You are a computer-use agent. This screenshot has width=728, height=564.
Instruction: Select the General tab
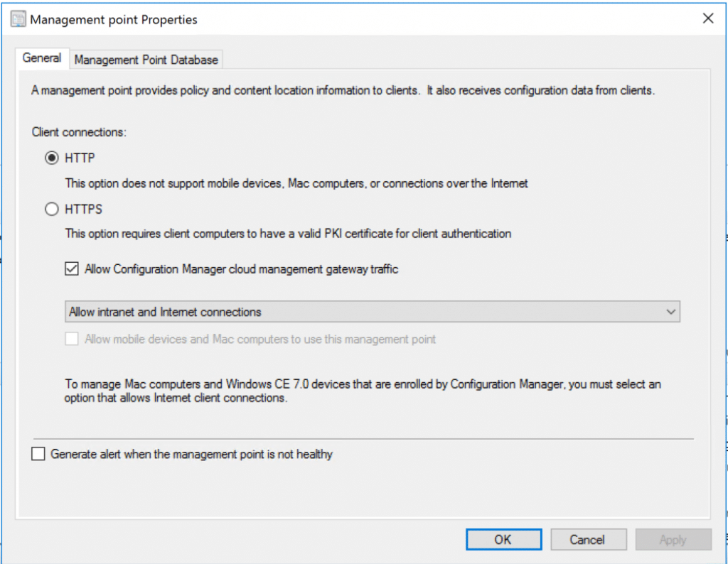(42, 59)
